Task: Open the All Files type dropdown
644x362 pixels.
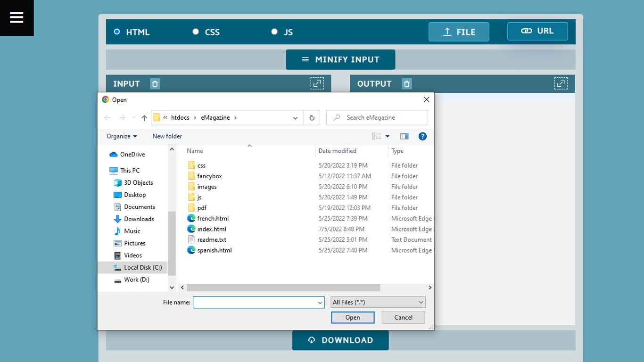Action: pyautogui.click(x=378, y=302)
